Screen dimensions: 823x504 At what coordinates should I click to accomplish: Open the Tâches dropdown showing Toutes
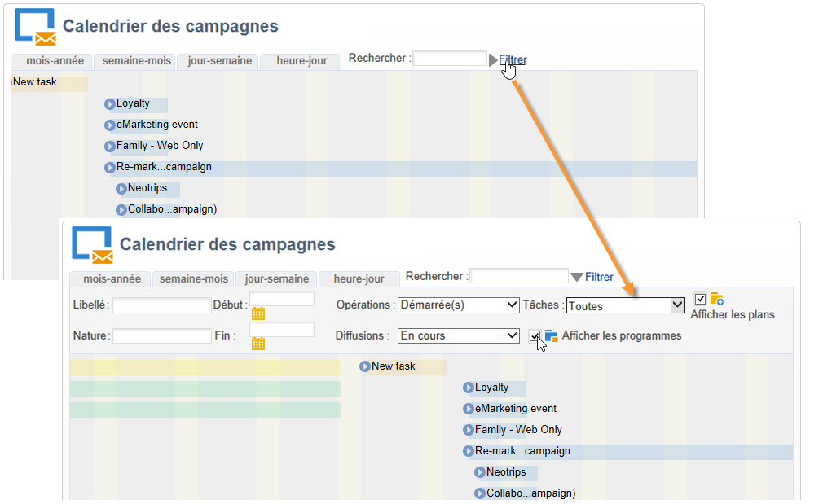pos(625,305)
